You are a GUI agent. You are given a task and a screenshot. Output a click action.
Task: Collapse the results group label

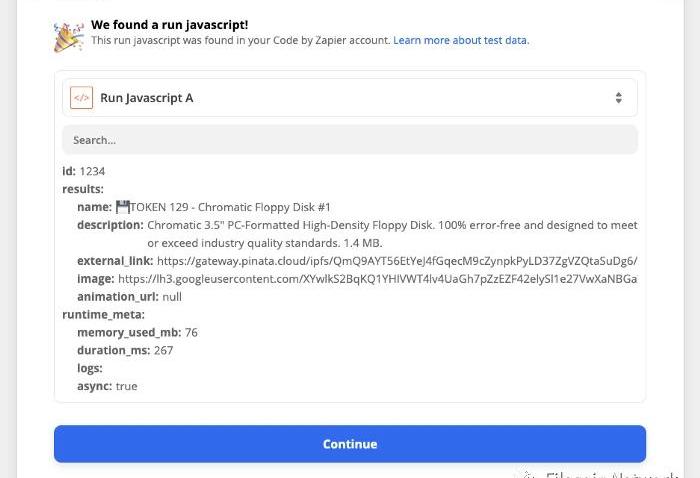pyautogui.click(x=83, y=189)
